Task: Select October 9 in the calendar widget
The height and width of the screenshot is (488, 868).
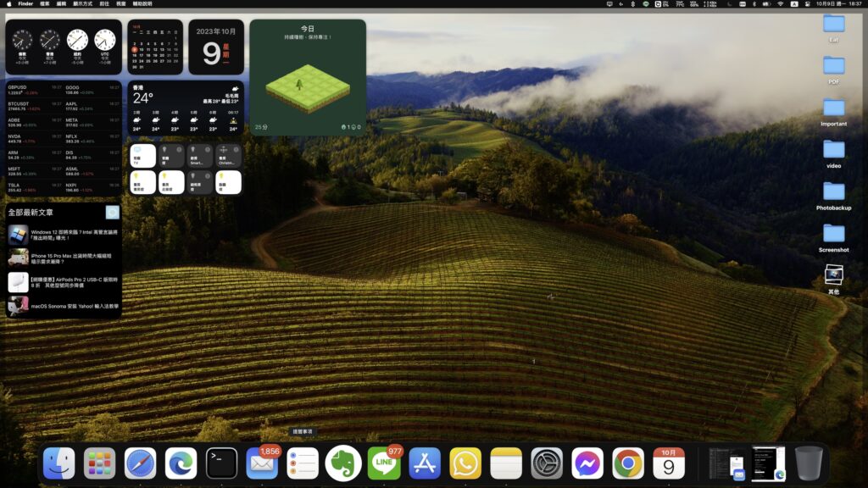Action: 136,49
